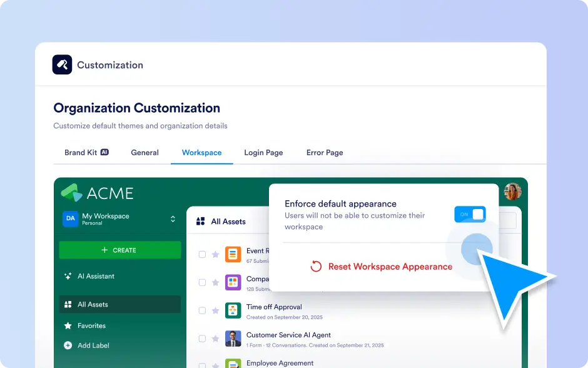Click the Add Label plus icon

(x=68, y=345)
